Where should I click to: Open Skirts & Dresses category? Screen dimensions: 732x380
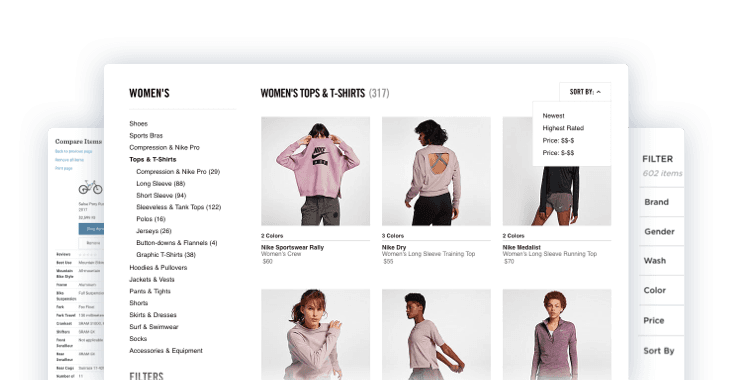(153, 315)
